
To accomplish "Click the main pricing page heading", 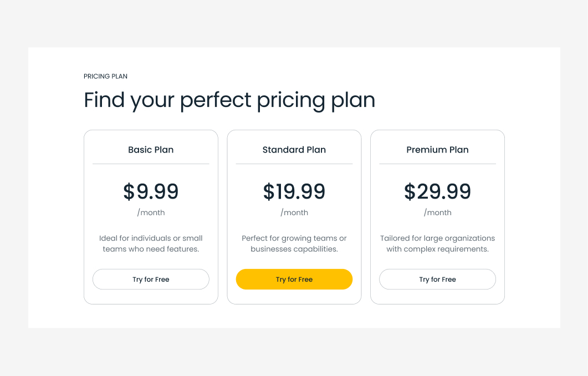I will click(x=229, y=100).
